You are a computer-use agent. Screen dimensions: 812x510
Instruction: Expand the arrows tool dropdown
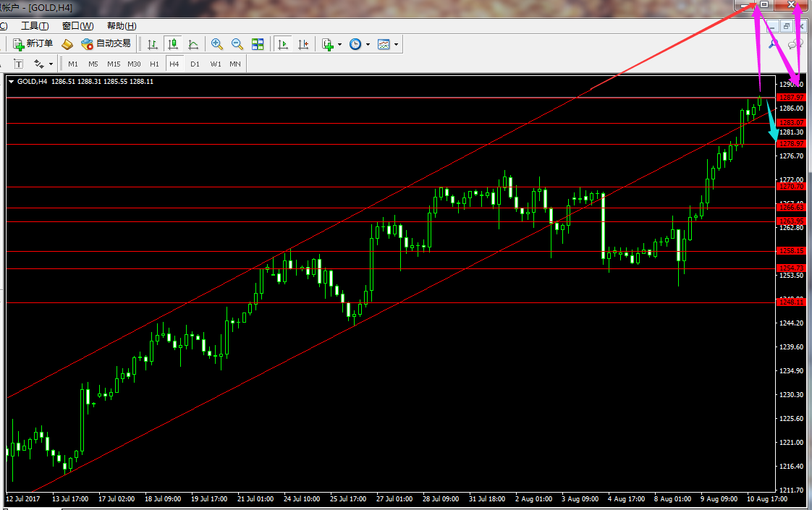(x=51, y=64)
